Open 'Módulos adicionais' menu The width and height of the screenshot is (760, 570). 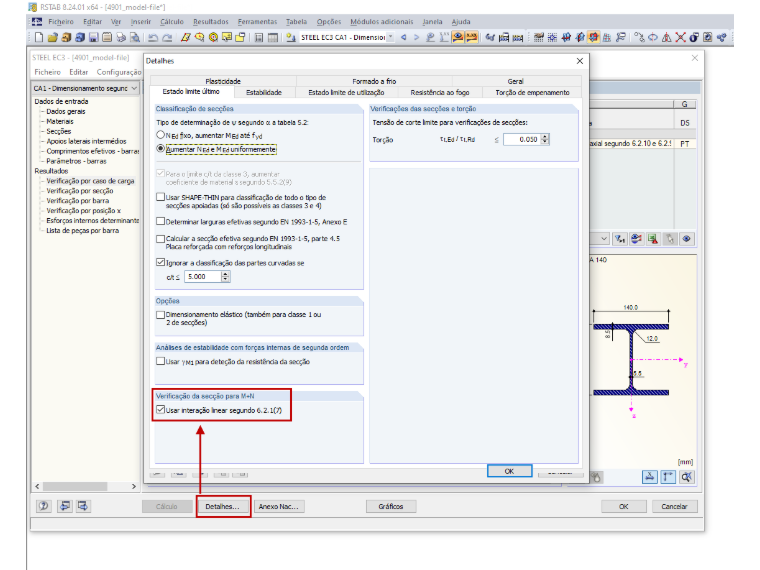381,21
